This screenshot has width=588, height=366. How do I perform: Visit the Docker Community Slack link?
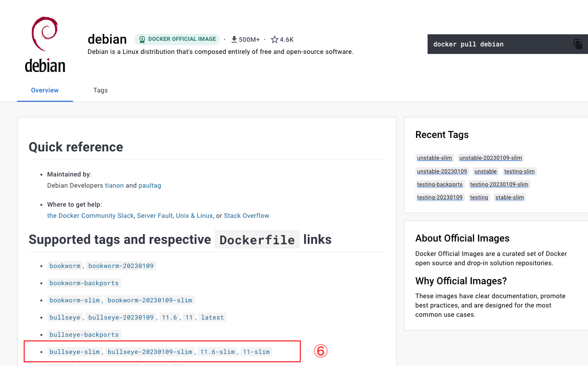pyautogui.click(x=91, y=216)
